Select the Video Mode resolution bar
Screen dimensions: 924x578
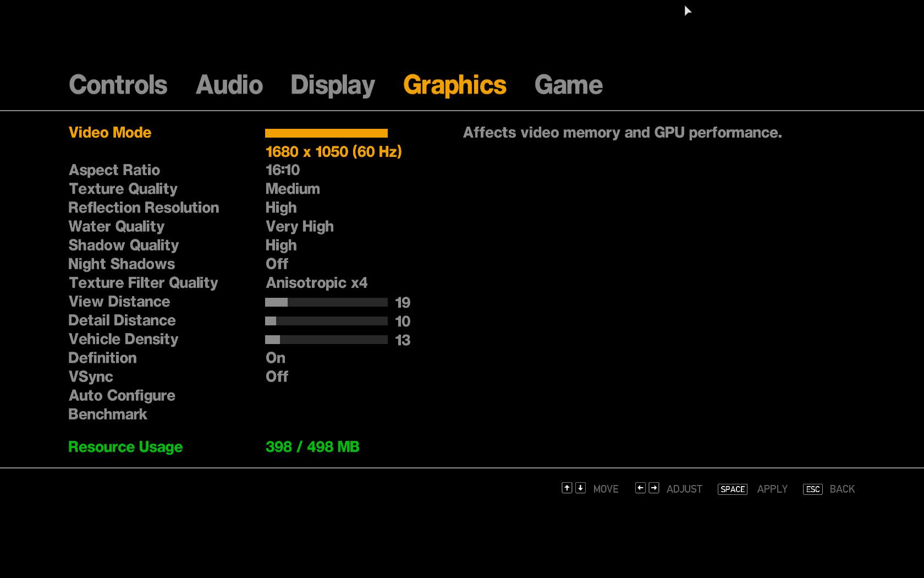click(x=326, y=133)
